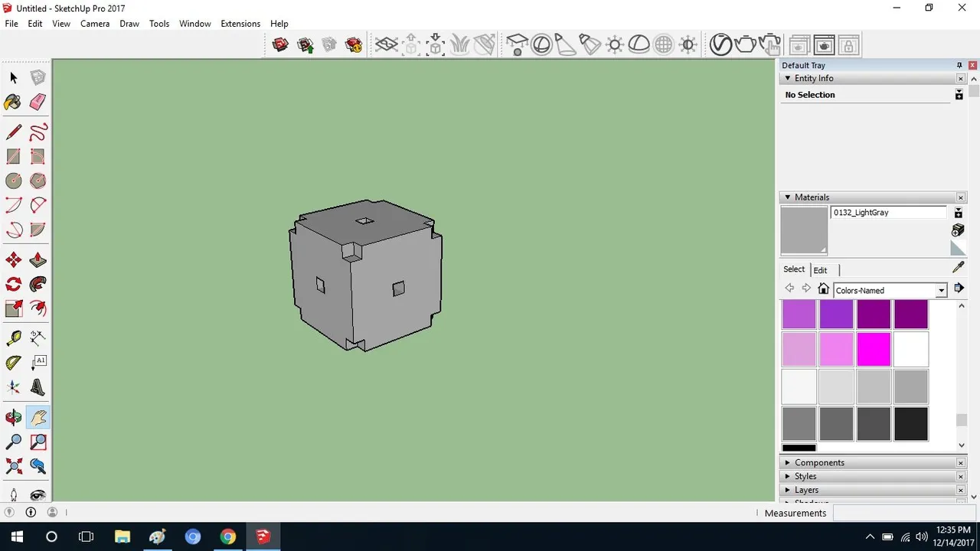Viewport: 980px width, 551px height.
Task: Choose the Text label tool
Action: tap(38, 363)
